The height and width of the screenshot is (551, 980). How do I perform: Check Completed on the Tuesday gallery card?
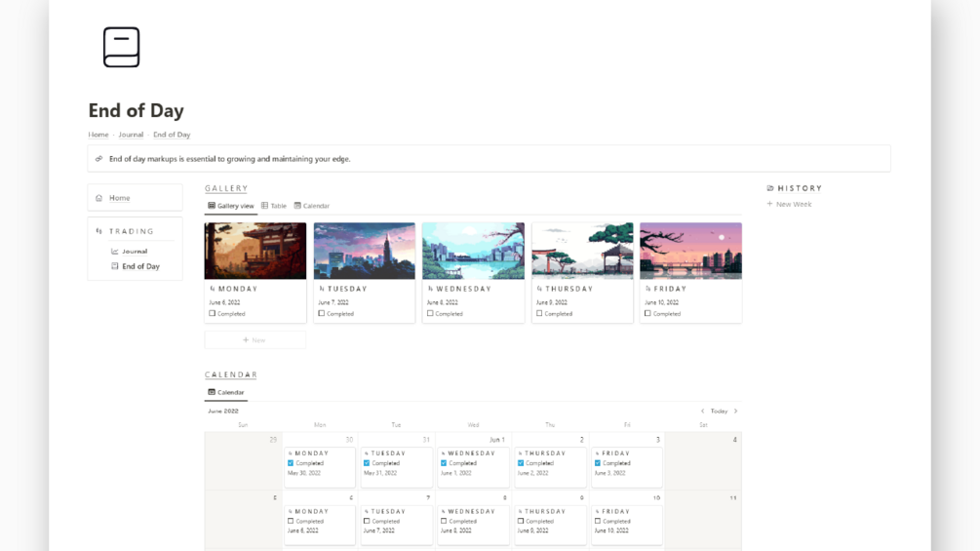point(321,314)
